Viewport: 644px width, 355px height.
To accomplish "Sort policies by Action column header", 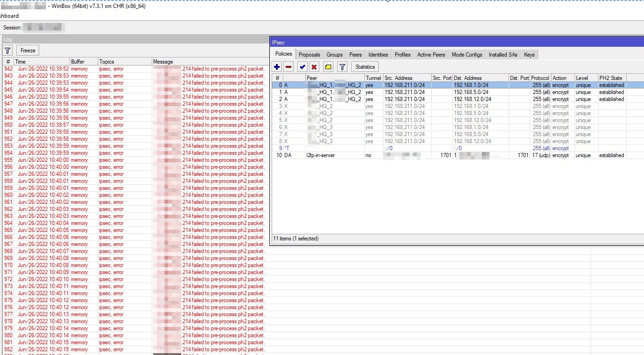I will tap(563, 78).
